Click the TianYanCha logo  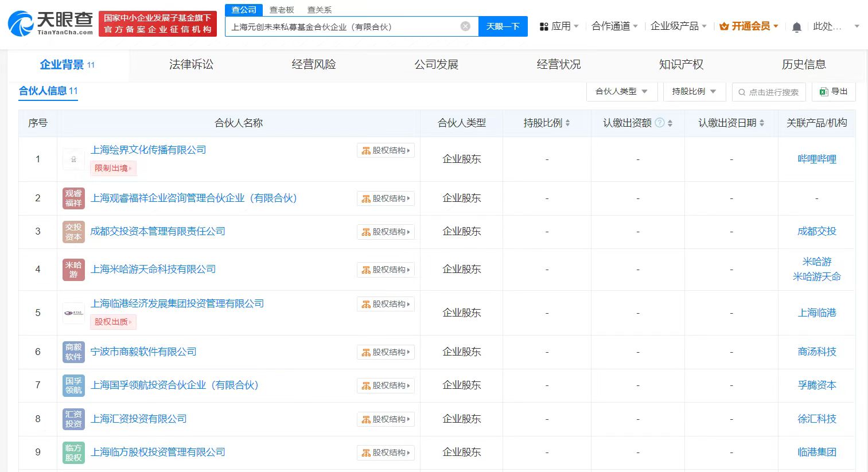(x=50, y=24)
